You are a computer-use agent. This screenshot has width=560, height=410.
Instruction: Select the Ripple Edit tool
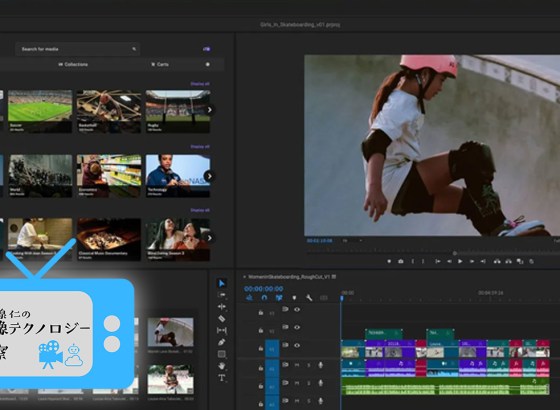pos(221,307)
